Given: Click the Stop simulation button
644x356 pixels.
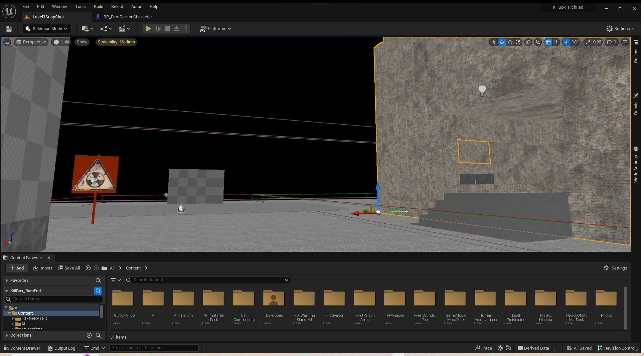Looking at the screenshot, I should [x=167, y=29].
